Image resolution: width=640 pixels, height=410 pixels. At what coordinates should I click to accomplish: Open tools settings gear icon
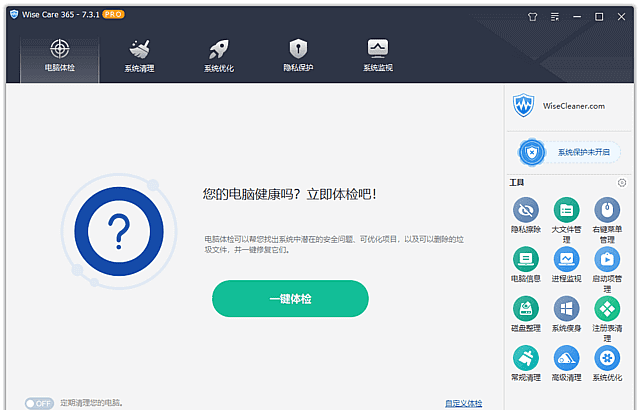[x=622, y=183]
